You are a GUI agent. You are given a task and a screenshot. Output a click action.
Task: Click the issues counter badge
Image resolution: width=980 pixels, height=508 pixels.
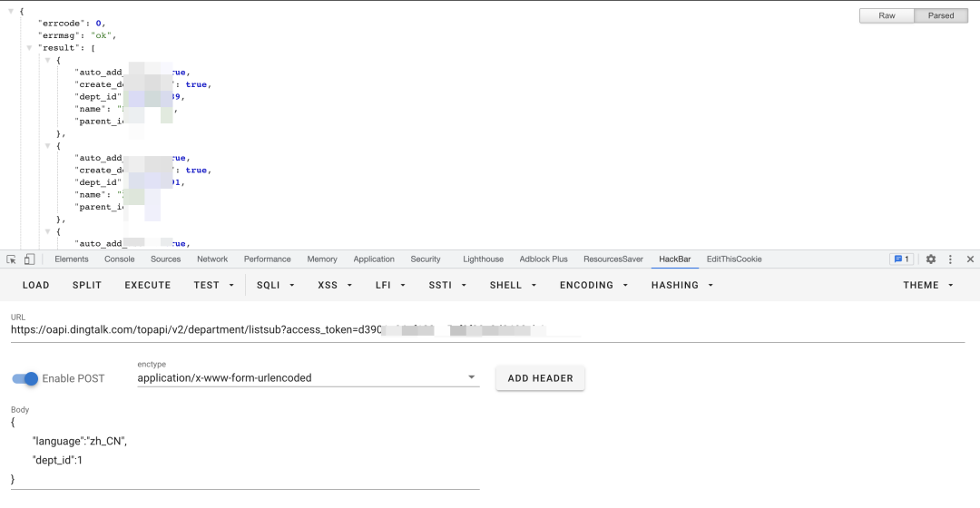[901, 259]
